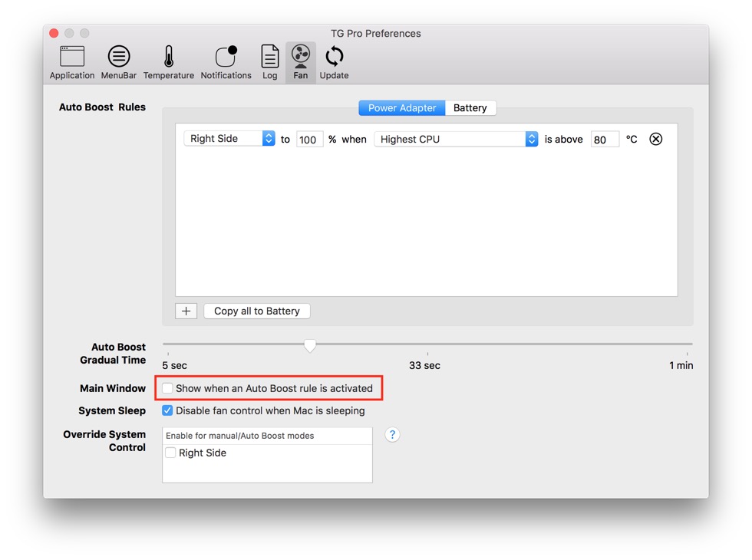Screen dimensions: 752x560
Task: Click the fan speed percent field
Action: [x=309, y=140]
